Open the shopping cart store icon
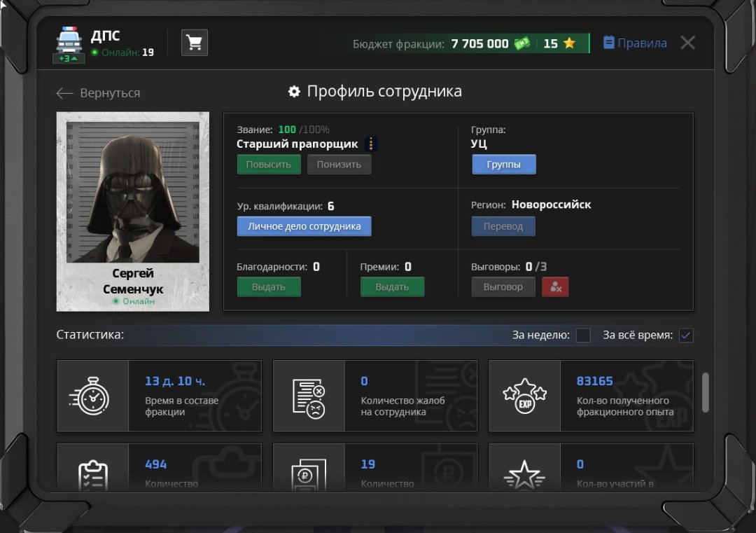This screenshot has height=533, width=756. point(195,43)
